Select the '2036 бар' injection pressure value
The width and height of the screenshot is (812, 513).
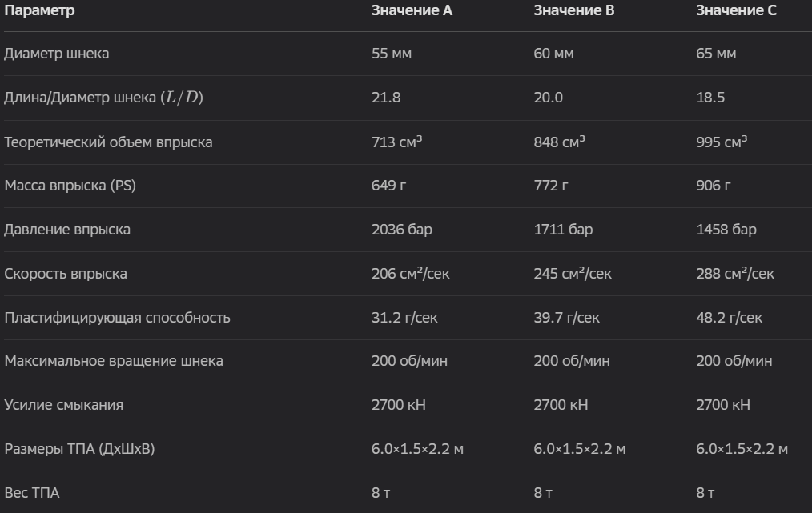[x=401, y=230]
